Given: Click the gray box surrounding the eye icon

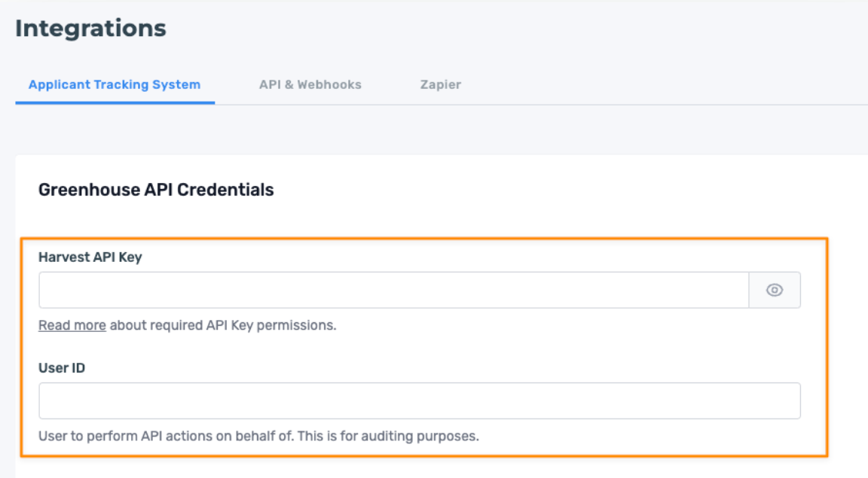Looking at the screenshot, I should (x=775, y=290).
